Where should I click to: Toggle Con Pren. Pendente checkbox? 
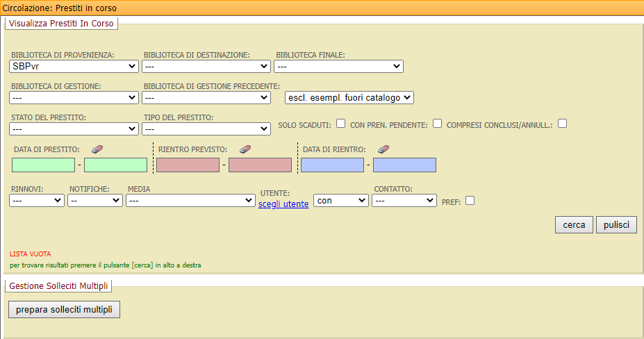pyautogui.click(x=437, y=124)
